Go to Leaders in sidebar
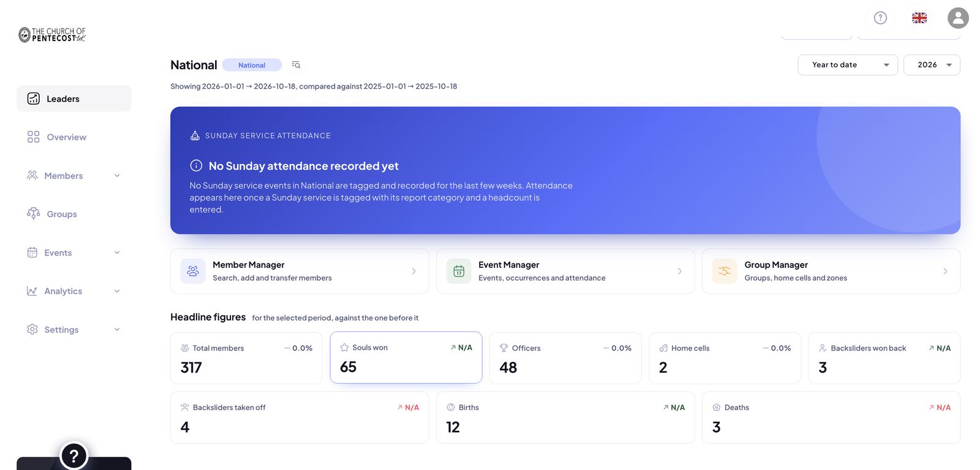 [74, 99]
